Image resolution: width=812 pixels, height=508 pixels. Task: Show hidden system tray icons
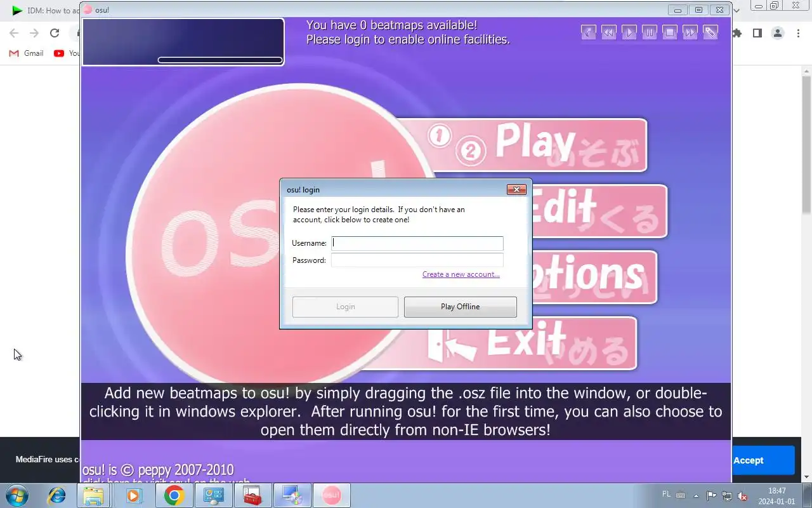coord(697,496)
